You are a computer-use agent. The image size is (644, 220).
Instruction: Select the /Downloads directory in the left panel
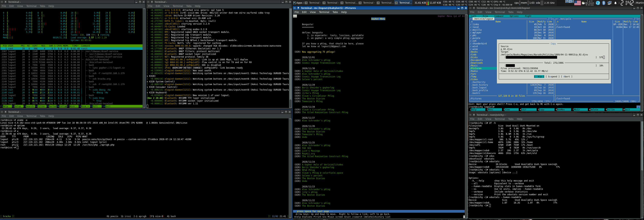[x=476, y=63]
